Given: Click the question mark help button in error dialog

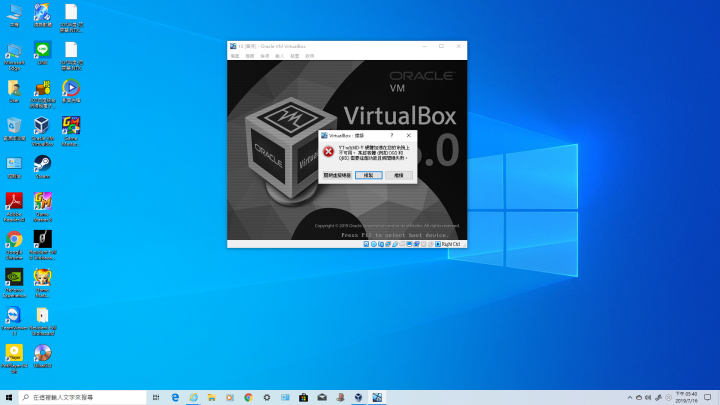Looking at the screenshot, I should tap(392, 135).
